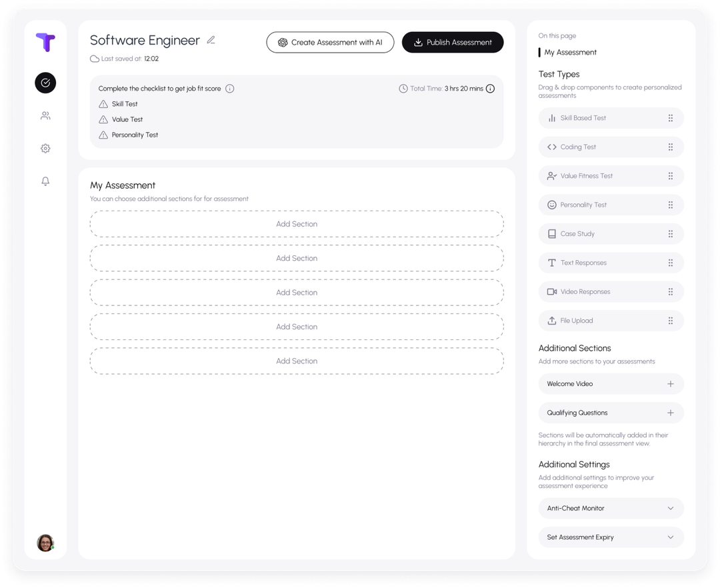Add the Welcome Video section plus
The height and width of the screenshot is (588, 720).
click(x=671, y=384)
